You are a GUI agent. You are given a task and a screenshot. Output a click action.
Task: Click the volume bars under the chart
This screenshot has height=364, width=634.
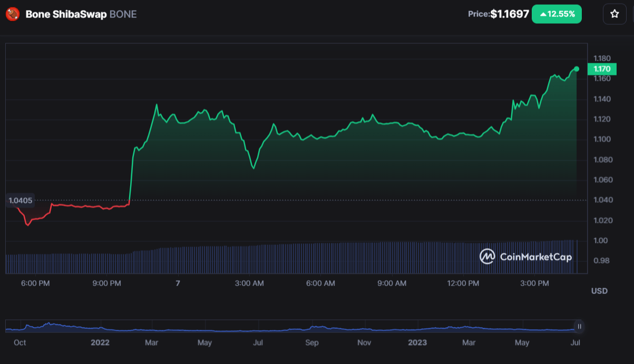pos(291,258)
